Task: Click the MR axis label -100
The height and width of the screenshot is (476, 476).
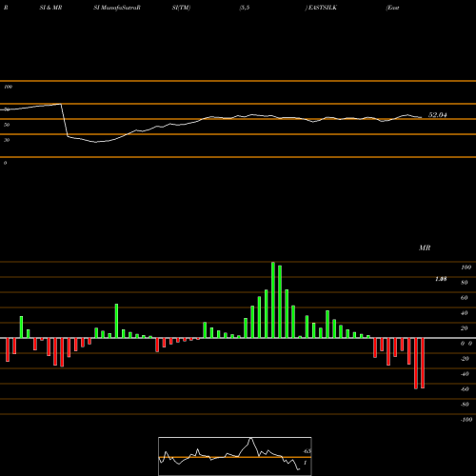Action: point(466,420)
